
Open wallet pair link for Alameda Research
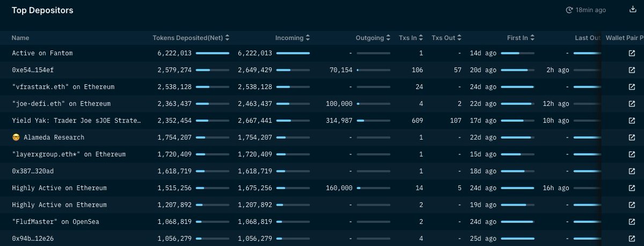632,138
